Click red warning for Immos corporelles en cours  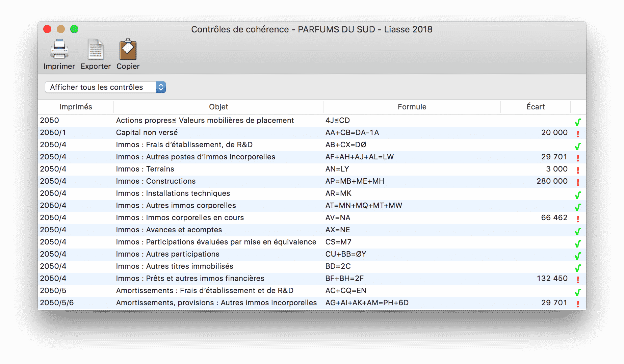click(578, 219)
